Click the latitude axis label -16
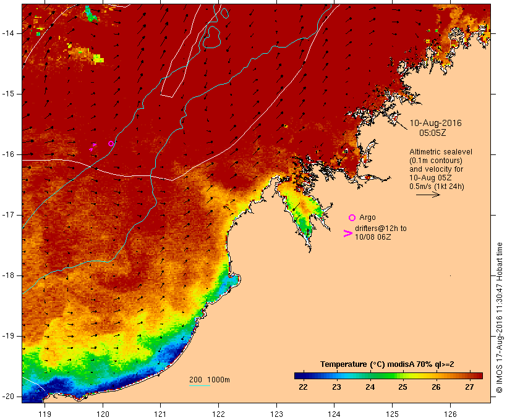Image resolution: width=507 pixels, height=420 pixels. [8, 154]
